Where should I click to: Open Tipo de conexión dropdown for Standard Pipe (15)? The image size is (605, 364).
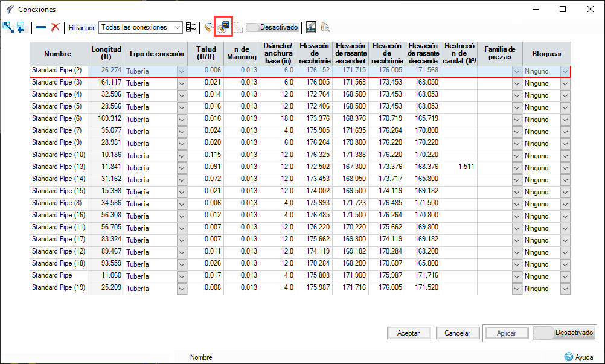point(182,192)
